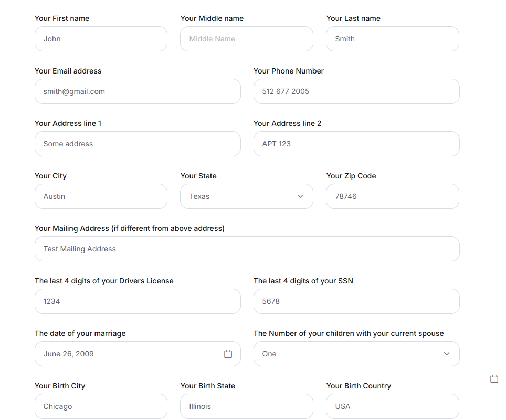
Task: Click the chevron arrow in State field
Action: coord(300,196)
